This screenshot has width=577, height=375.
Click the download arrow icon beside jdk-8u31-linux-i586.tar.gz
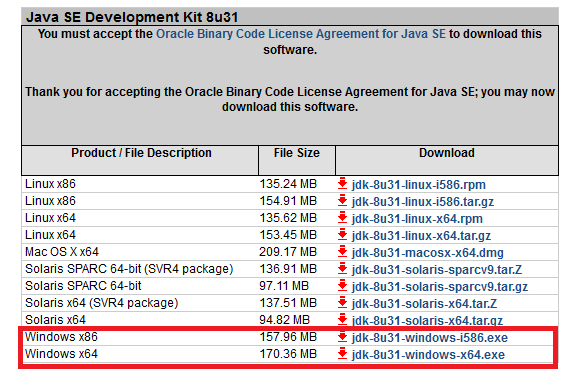[342, 201]
